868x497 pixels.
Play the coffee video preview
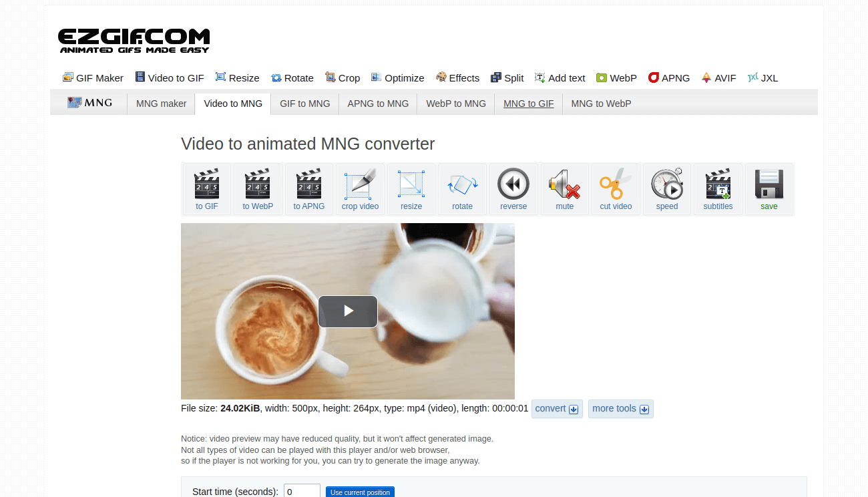tap(347, 311)
